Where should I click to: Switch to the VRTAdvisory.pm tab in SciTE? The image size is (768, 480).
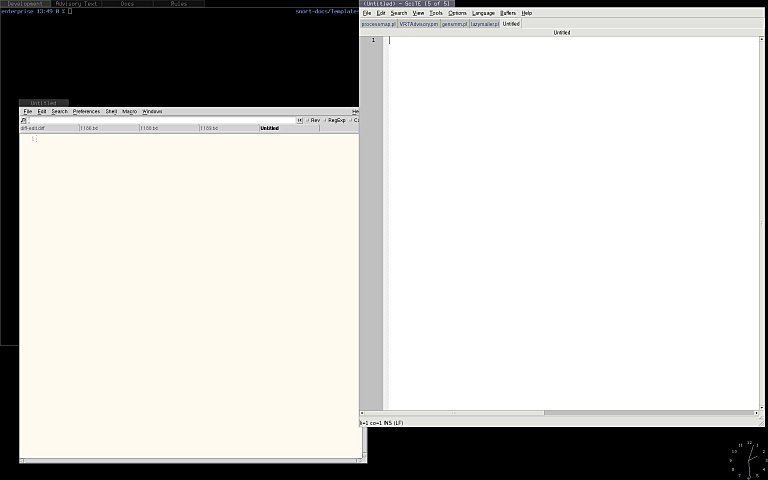click(419, 24)
